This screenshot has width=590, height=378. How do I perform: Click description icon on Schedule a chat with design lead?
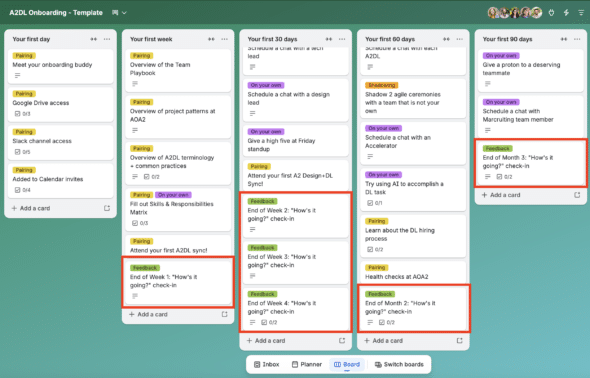pos(252,113)
